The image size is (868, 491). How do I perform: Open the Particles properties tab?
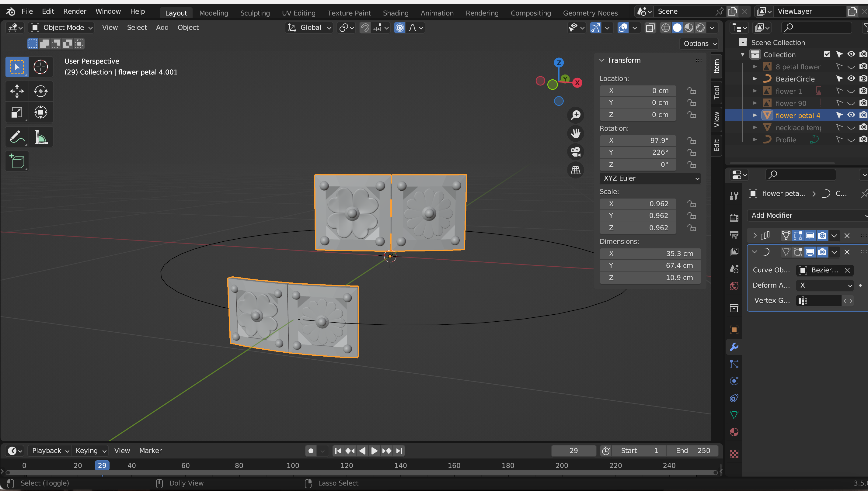click(734, 364)
